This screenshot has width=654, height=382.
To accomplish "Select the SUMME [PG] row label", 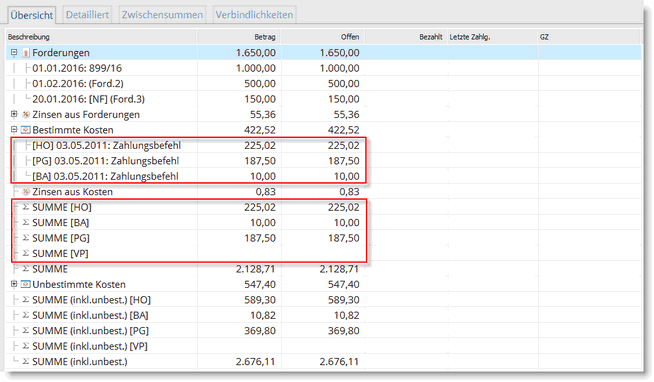I will coord(61,238).
